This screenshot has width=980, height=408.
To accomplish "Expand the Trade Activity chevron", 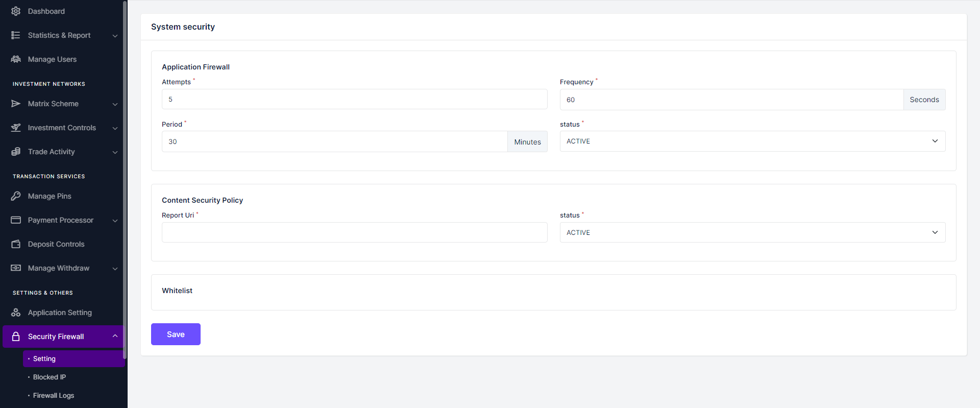I will coord(115,152).
